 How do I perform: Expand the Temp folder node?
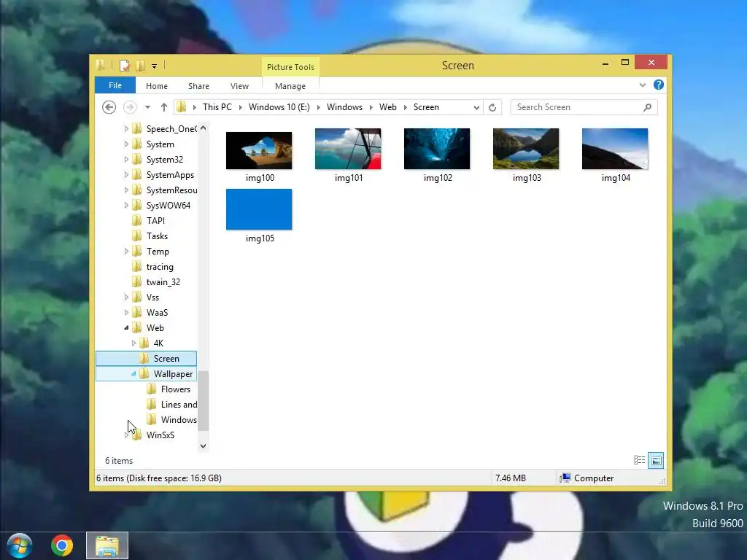[x=126, y=251]
